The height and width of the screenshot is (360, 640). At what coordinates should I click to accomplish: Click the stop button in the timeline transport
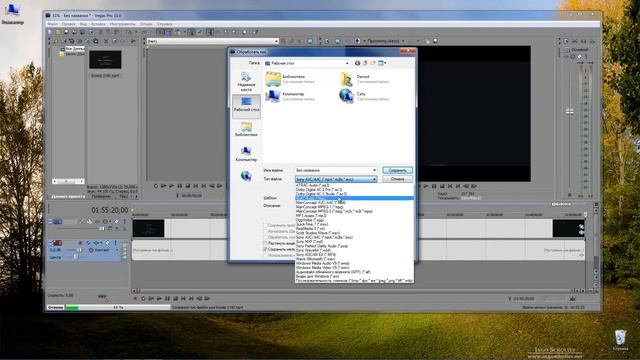[176, 298]
